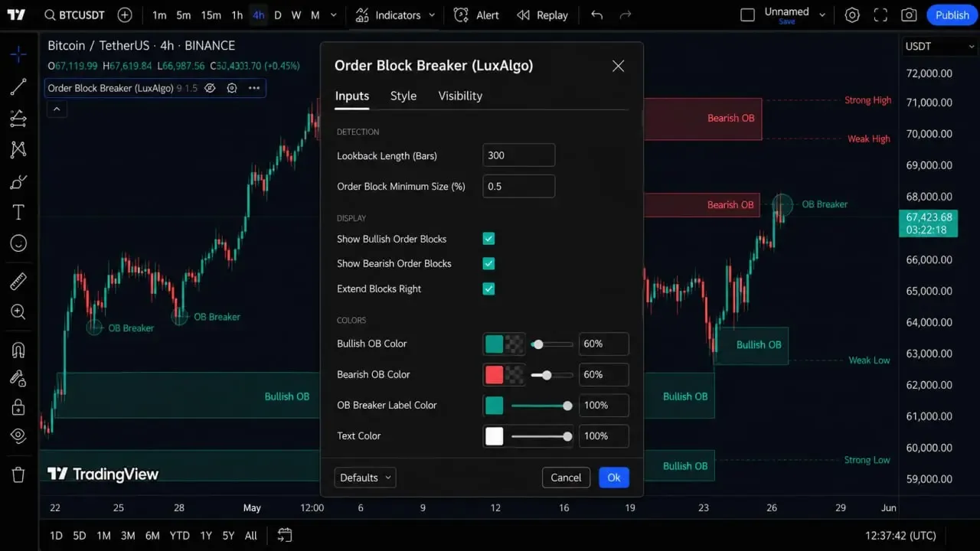This screenshot has width=980, height=551.
Task: Open the Fibonacci and Gann tools
Action: 18,118
